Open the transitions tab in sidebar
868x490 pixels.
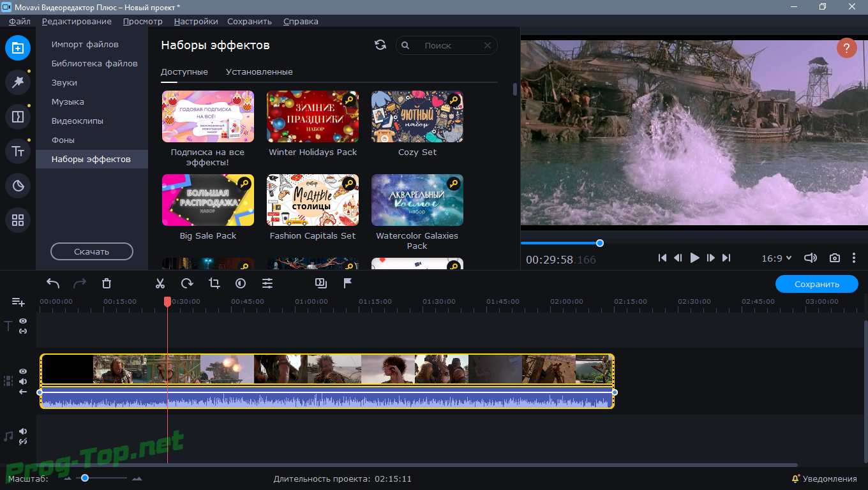18,117
